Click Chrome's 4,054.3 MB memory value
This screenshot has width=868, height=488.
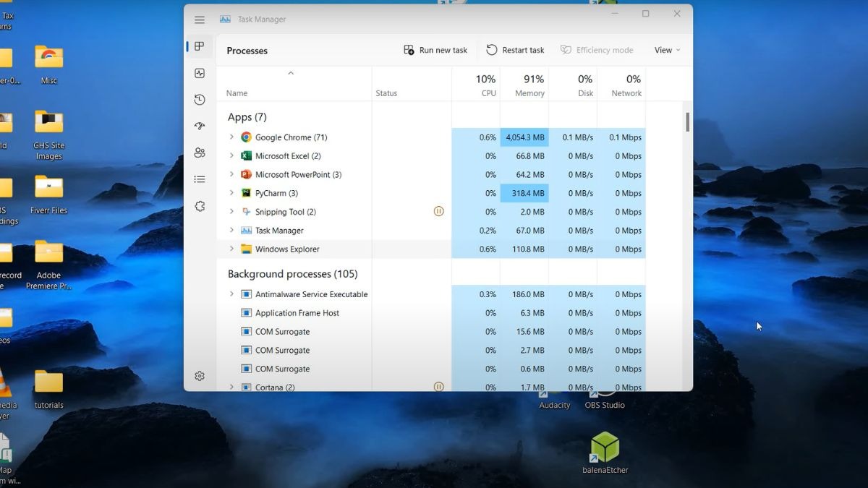click(525, 137)
